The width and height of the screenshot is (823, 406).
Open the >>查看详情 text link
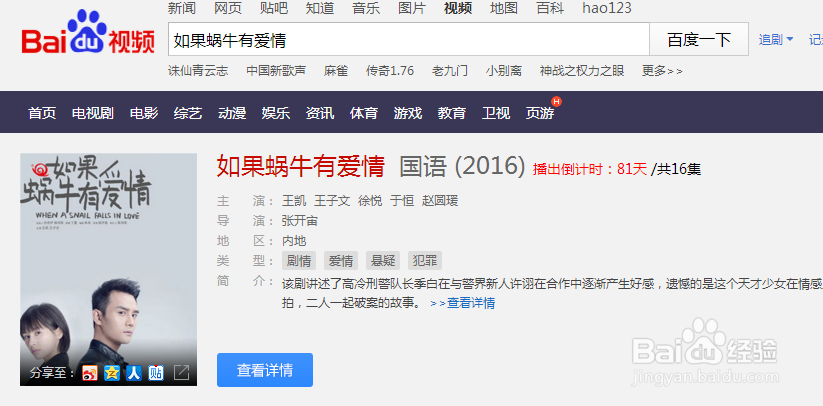(x=462, y=303)
